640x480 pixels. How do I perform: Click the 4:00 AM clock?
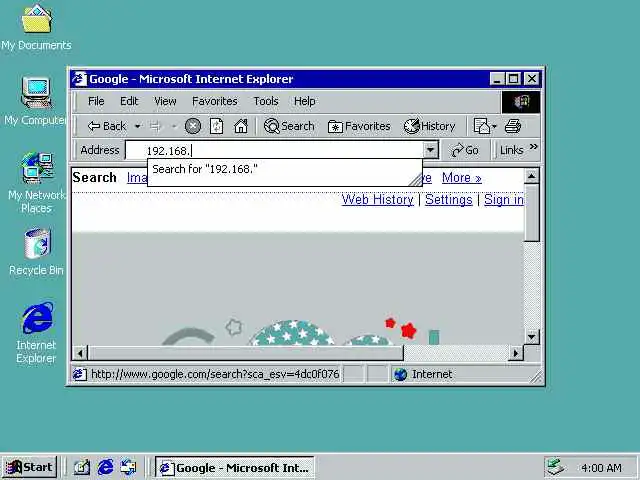(x=601, y=468)
